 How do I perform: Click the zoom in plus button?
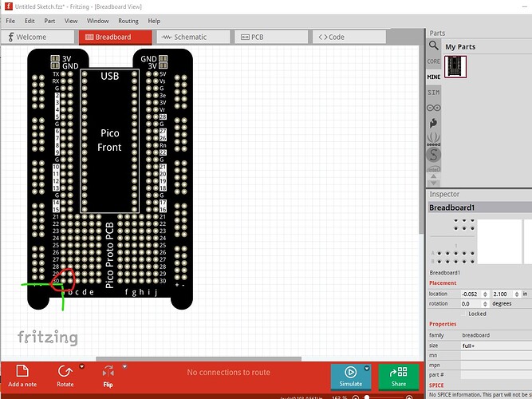[409, 397]
